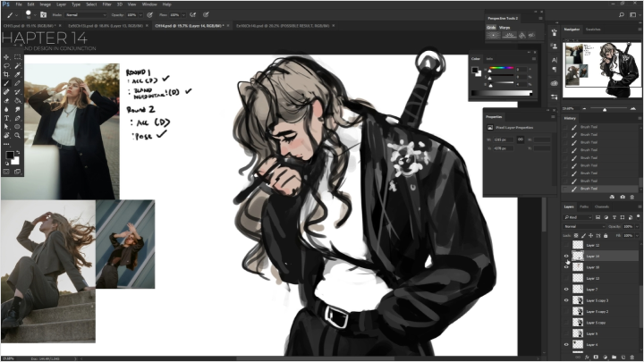This screenshot has height=362, width=644.
Task: Select the Zoom tool
Action: pos(17,136)
